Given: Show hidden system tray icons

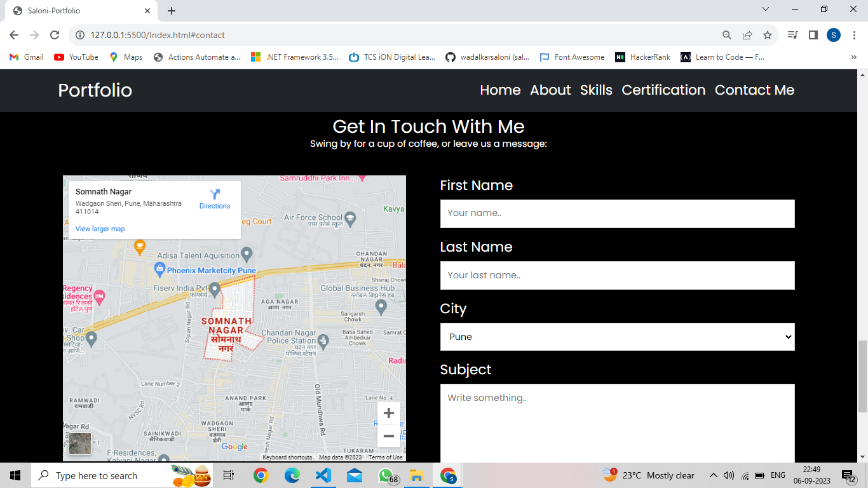Looking at the screenshot, I should [x=714, y=475].
